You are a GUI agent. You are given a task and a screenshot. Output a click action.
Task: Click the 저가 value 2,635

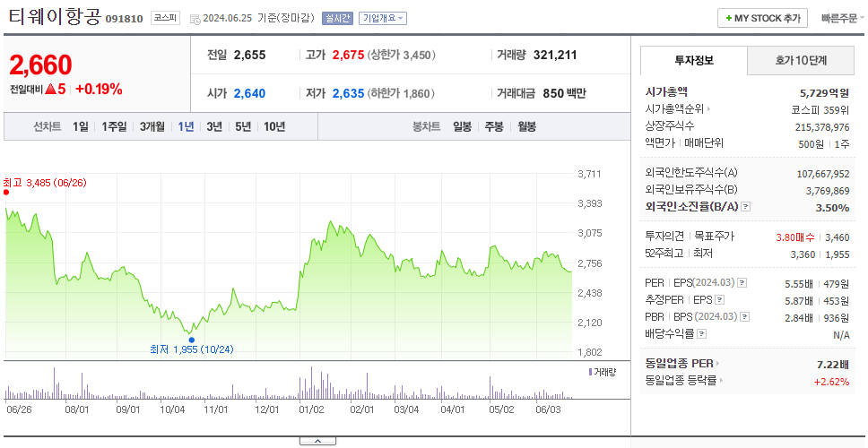coord(348,94)
